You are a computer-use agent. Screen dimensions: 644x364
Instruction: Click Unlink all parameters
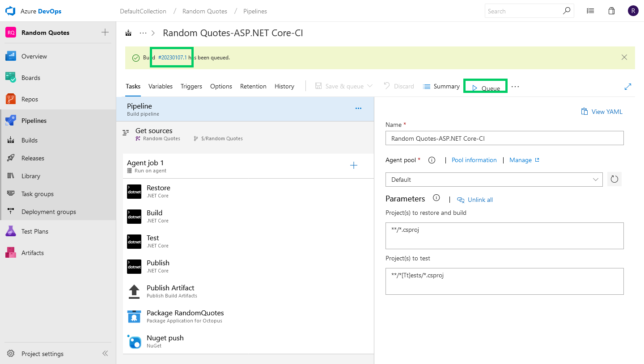pyautogui.click(x=475, y=200)
